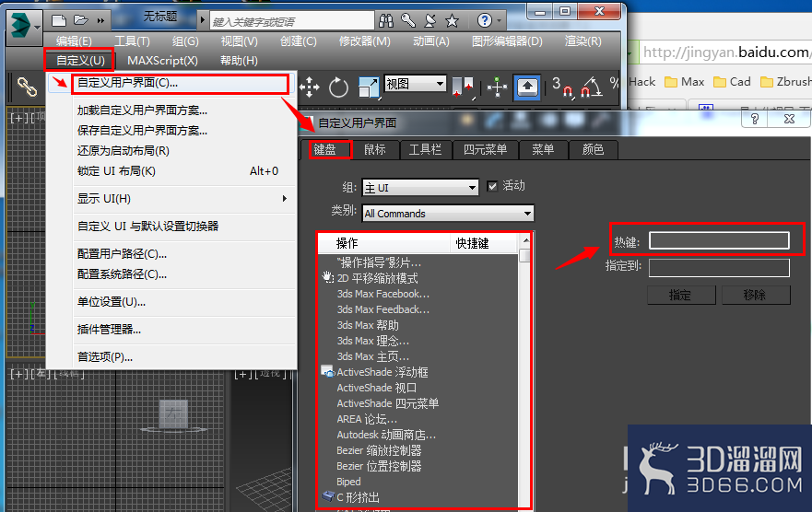This screenshot has width=812, height=512.
Task: Open the 编辑(E) menu
Action: coord(74,41)
